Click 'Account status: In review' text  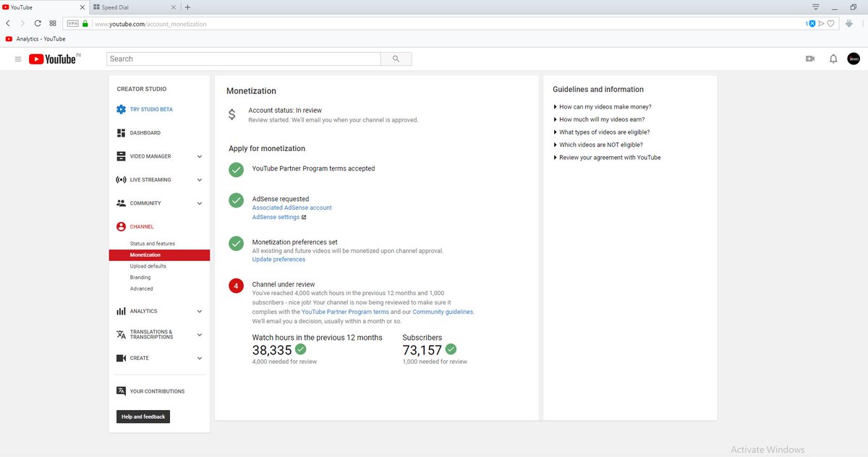tap(285, 111)
